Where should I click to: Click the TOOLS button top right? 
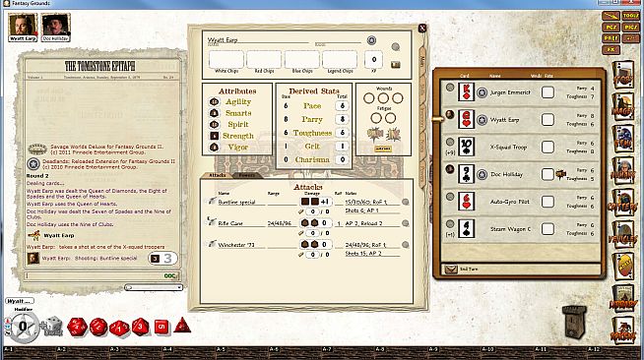630,16
